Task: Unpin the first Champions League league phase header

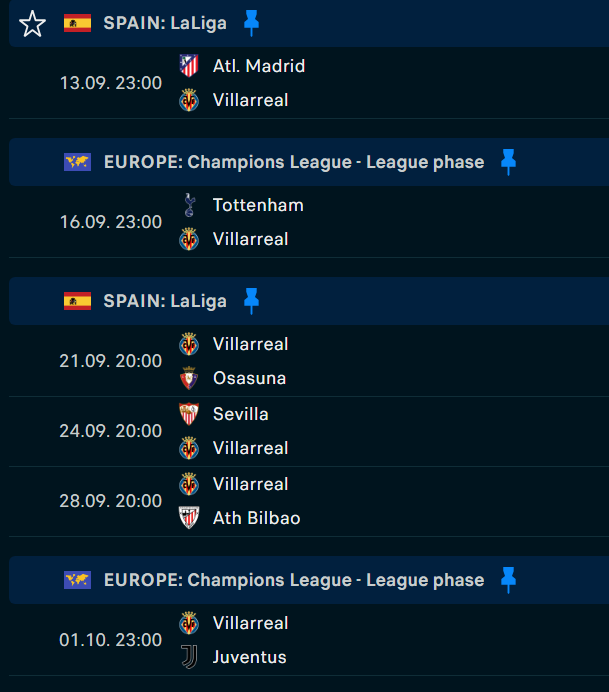Action: [x=508, y=162]
